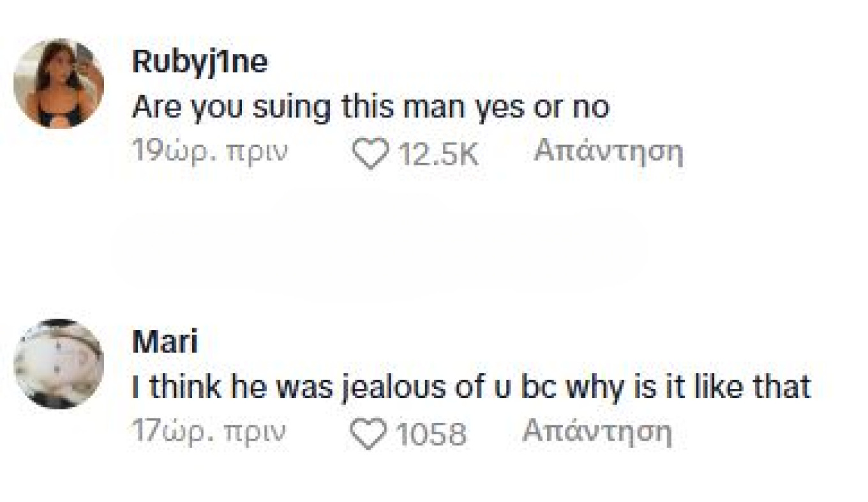Image resolution: width=868 pixels, height=502 pixels.
Task: Click the Mari username
Action: [165, 342]
